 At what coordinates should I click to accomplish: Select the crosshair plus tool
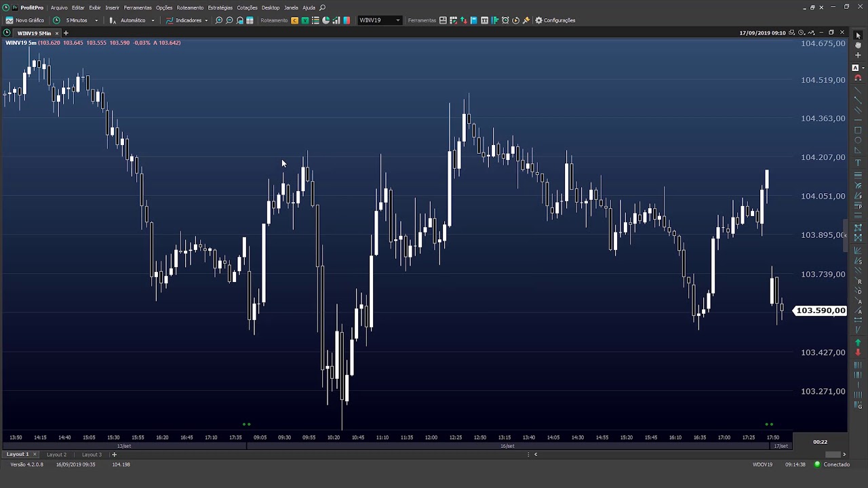858,55
